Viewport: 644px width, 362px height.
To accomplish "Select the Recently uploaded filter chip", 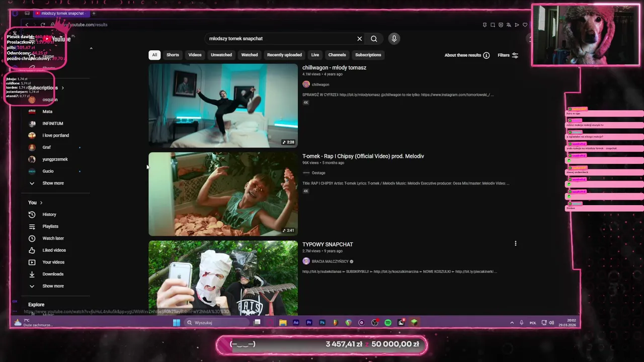I will [284, 55].
